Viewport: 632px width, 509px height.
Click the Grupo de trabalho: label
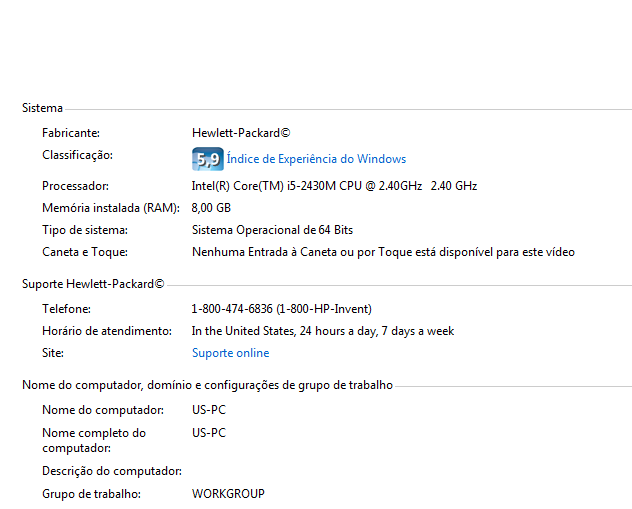point(91,494)
